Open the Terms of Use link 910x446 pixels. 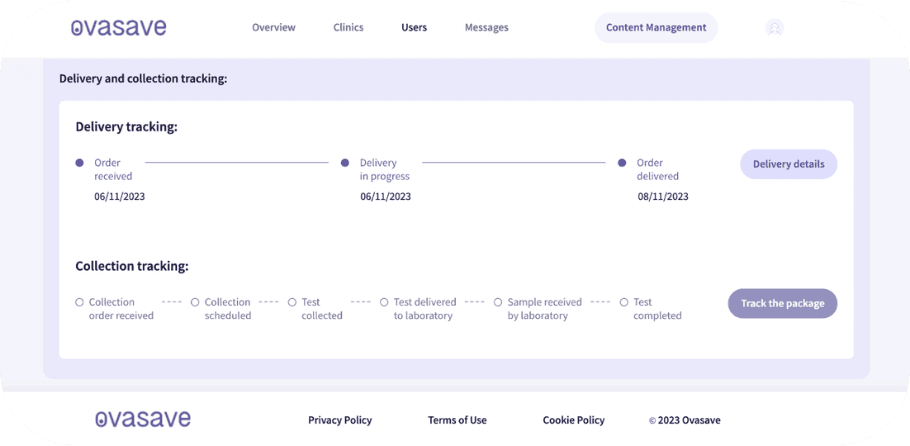point(457,420)
